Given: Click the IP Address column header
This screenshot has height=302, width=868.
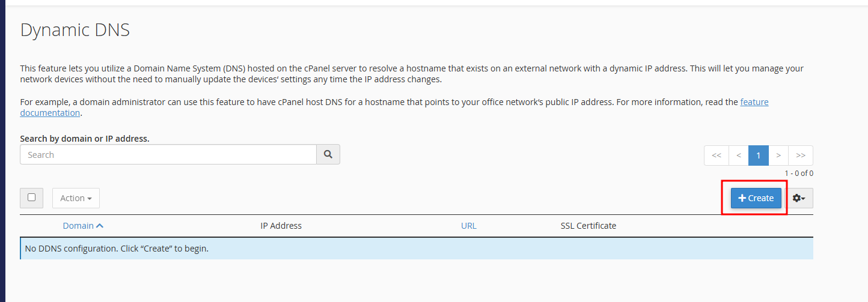Looking at the screenshot, I should (281, 226).
